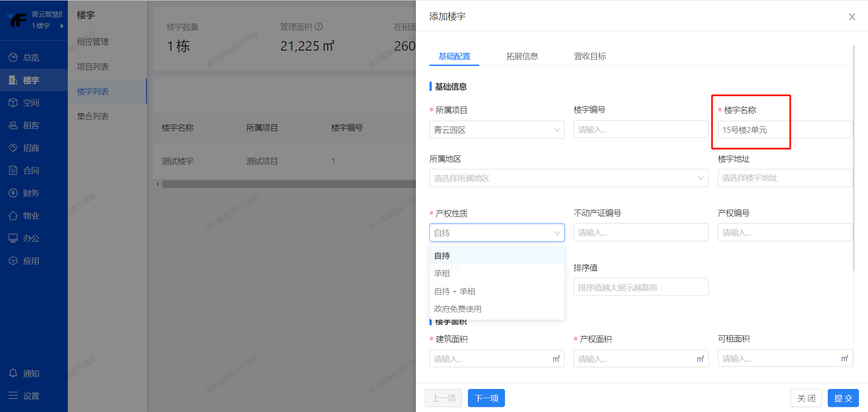Open the 物业 house icon

point(13,215)
